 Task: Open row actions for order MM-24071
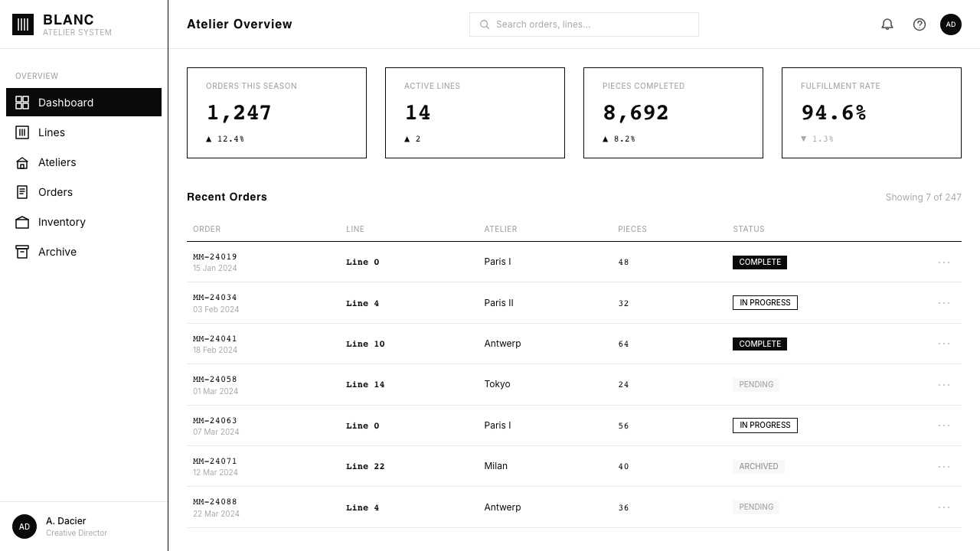(944, 467)
